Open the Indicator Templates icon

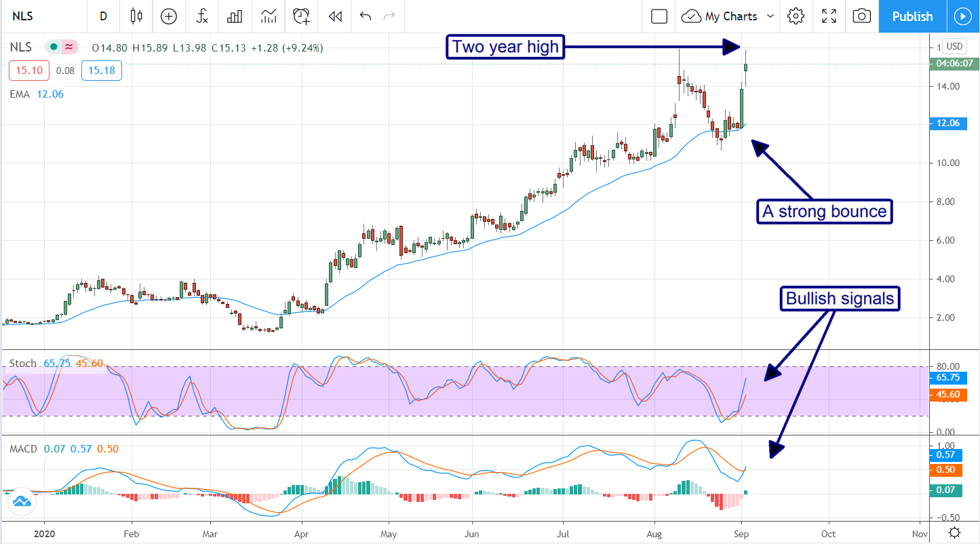[269, 16]
